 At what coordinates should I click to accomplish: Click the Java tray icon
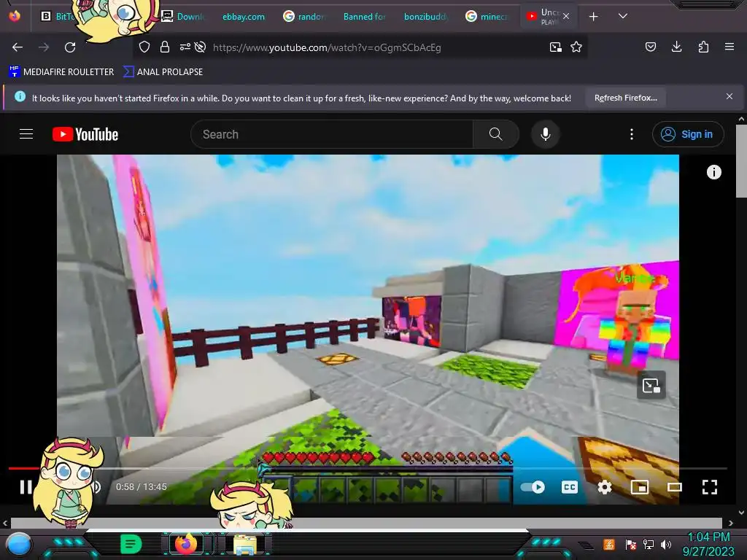pyautogui.click(x=609, y=544)
